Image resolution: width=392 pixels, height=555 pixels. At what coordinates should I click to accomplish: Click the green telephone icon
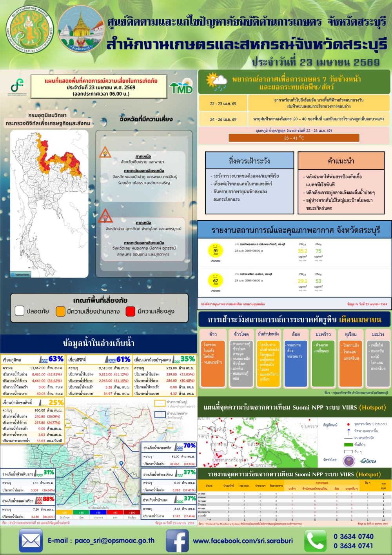(x=315, y=541)
